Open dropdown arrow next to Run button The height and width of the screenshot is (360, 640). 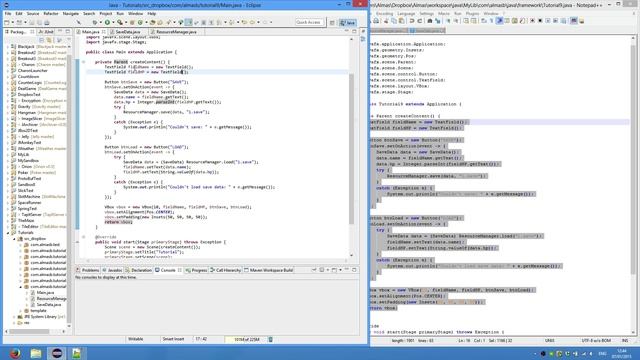(x=112, y=23)
